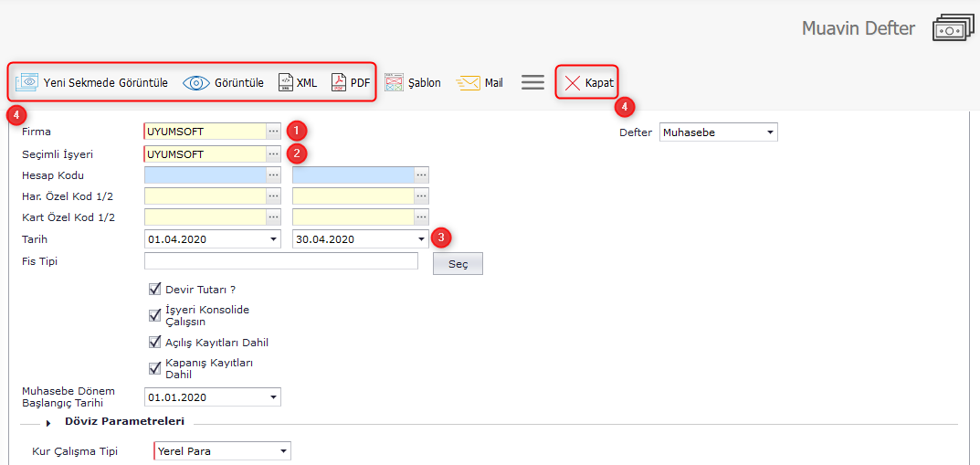Toggle Kapanış Kayıtları Dahil checkbox

(x=155, y=368)
